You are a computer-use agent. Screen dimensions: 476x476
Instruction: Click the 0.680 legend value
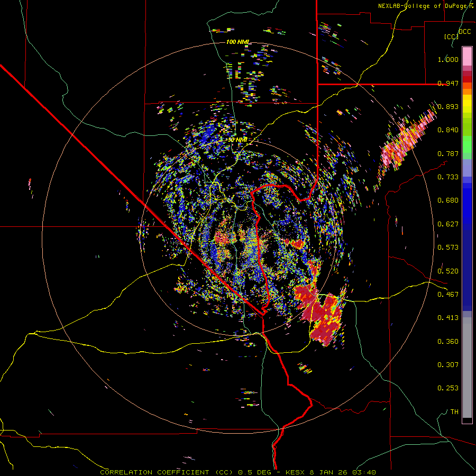(x=448, y=200)
